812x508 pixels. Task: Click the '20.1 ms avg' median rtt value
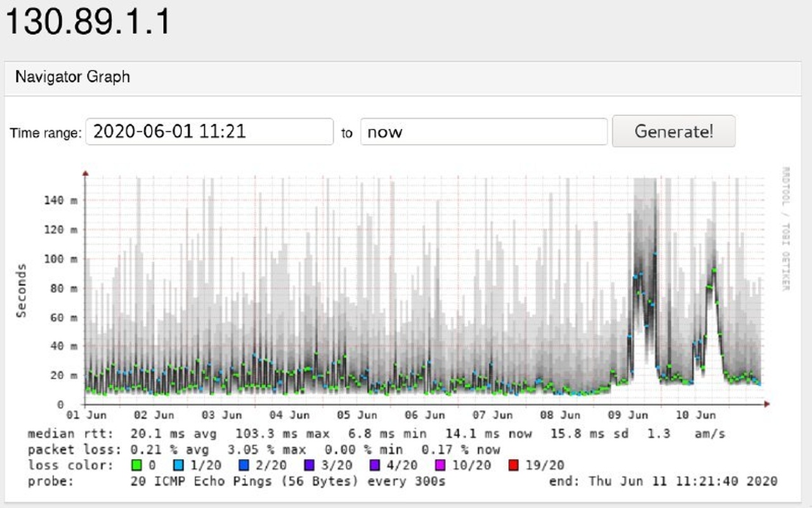(173, 434)
